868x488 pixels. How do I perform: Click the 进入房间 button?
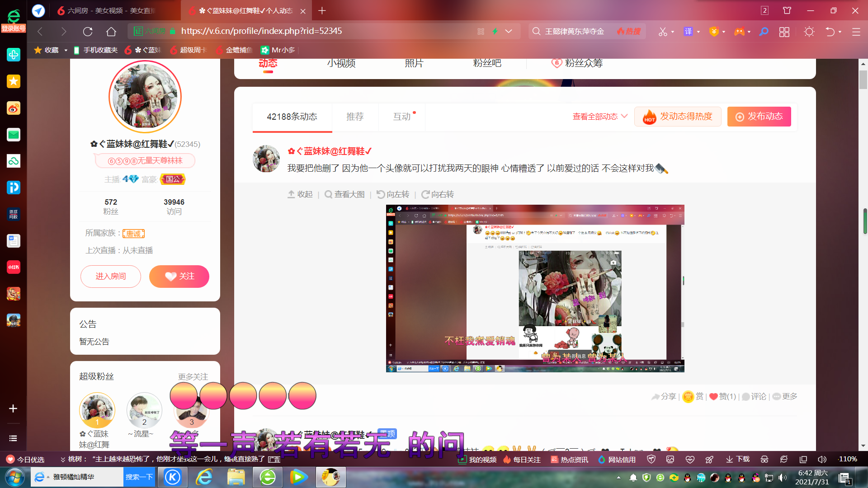111,276
